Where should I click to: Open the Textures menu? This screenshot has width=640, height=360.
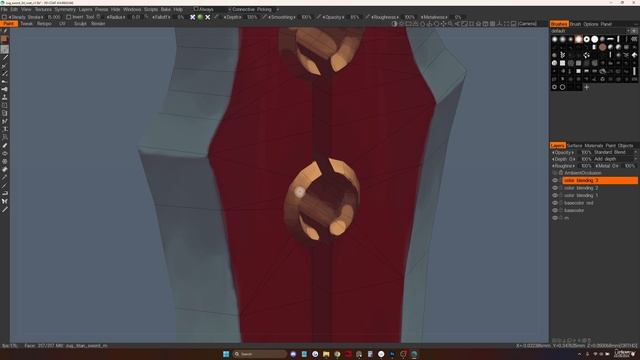coord(43,9)
